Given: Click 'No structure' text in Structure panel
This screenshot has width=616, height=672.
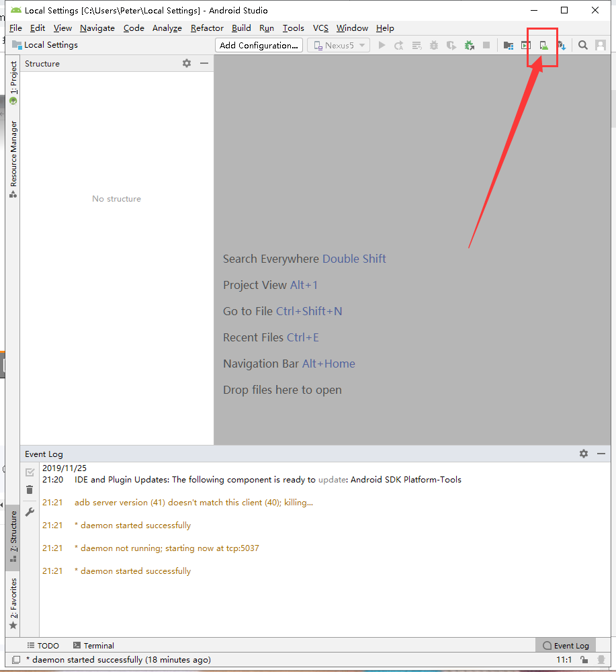Looking at the screenshot, I should tap(116, 199).
